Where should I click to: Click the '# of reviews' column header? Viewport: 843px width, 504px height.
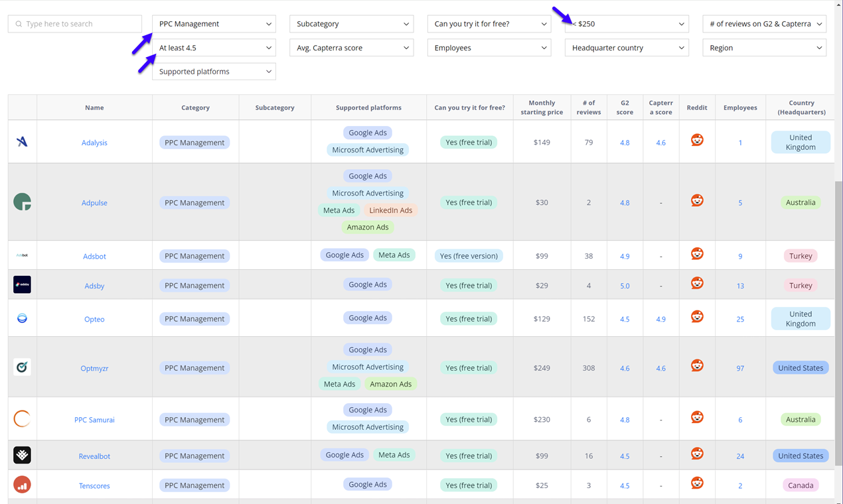(x=589, y=107)
